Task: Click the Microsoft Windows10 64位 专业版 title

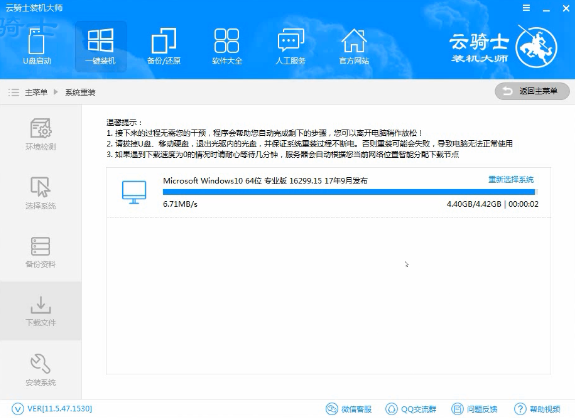Action: coord(265,180)
